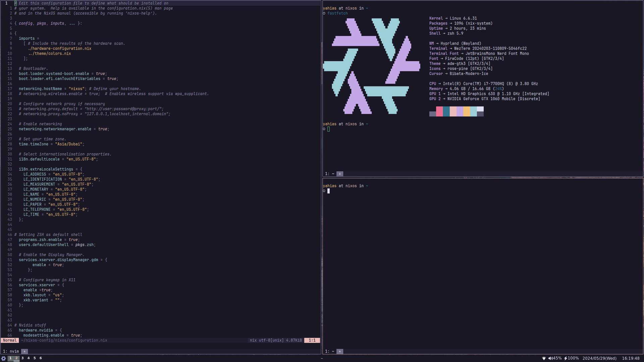Screen dimensions: 644x362
Task: Click the users.defaultUserShell line
Action: [57, 245]
